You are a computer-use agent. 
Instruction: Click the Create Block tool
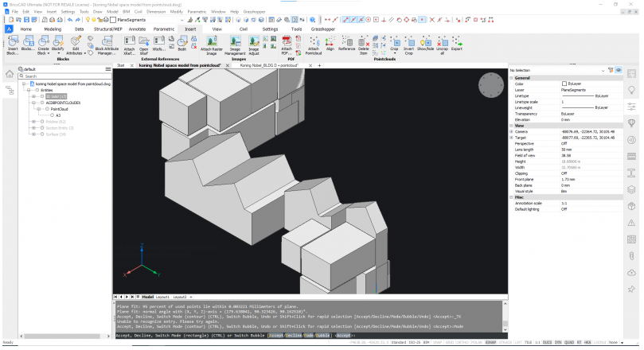[x=43, y=45]
